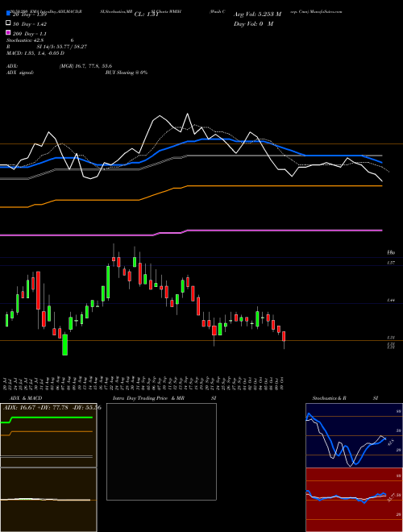Screen dimensions: 403x532
Task: Click the 'Intra Day Trading Price & MR' title
Action: [148, 398]
